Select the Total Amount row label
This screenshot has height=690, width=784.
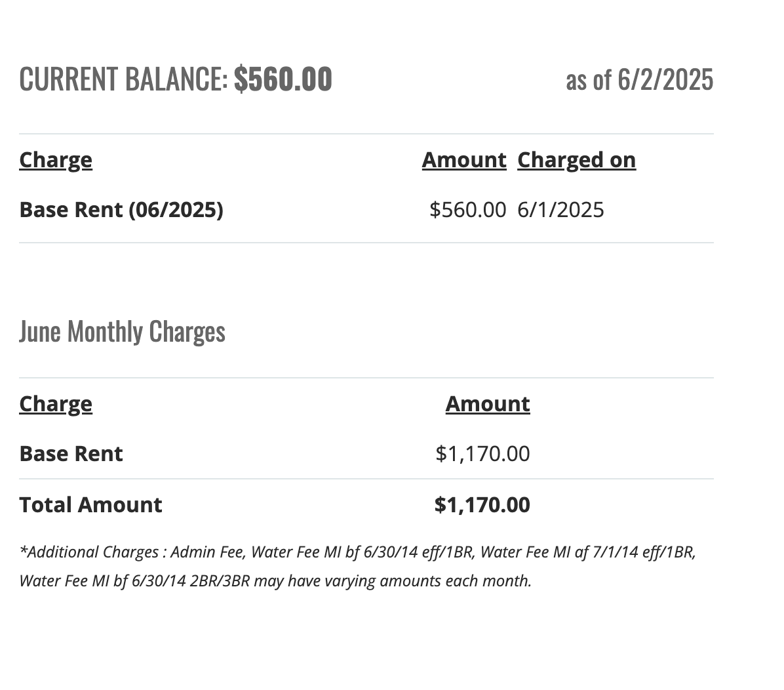point(90,505)
